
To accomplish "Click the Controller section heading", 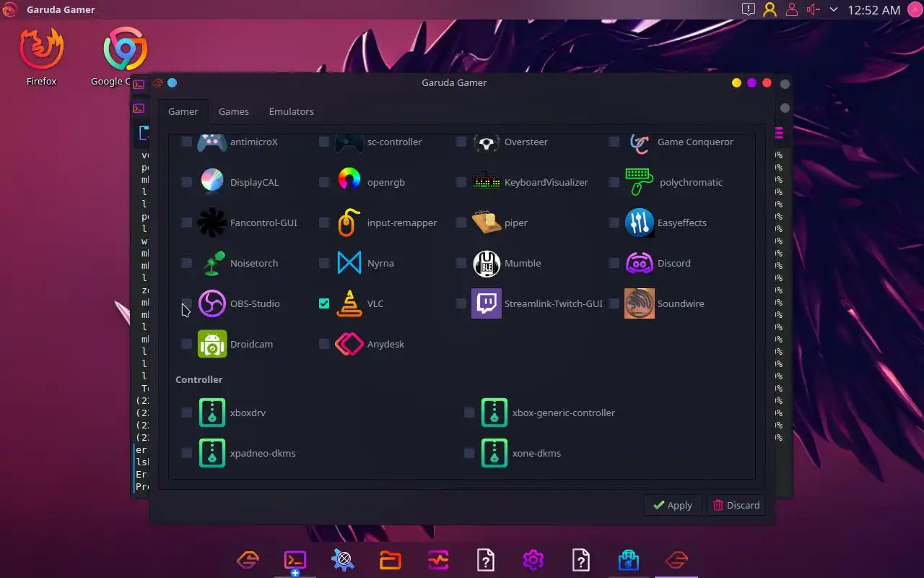I will (199, 379).
